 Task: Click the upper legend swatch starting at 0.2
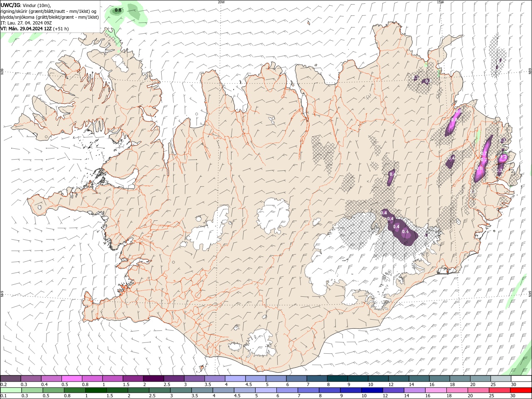[x=10, y=379]
